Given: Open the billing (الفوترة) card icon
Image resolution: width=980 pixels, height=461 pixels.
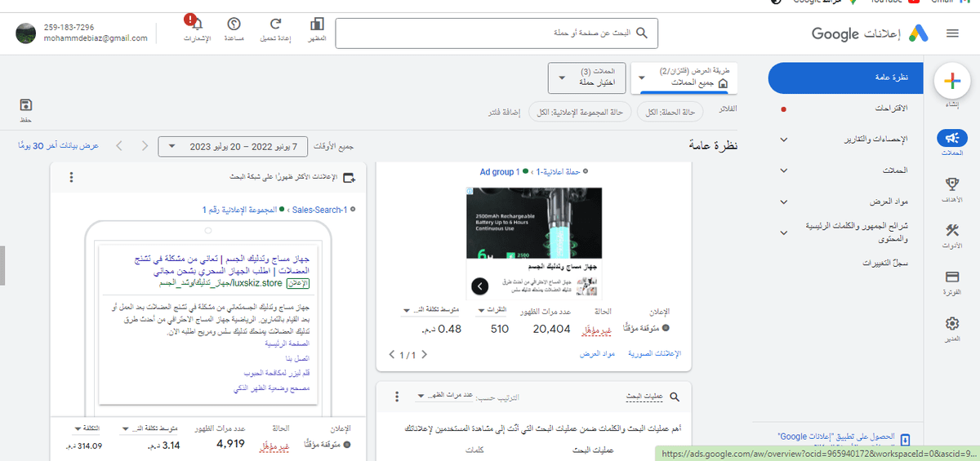Looking at the screenshot, I should (x=951, y=277).
